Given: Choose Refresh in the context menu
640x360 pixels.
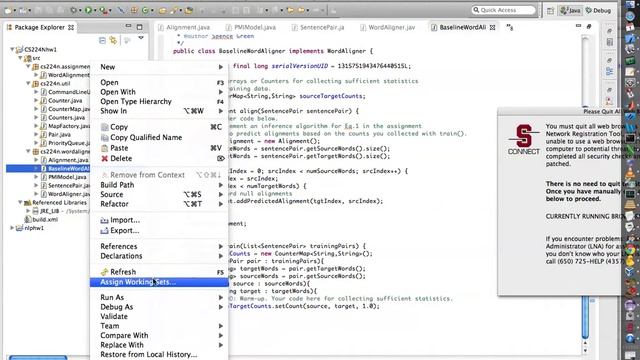Looking at the screenshot, I should [x=159, y=272].
